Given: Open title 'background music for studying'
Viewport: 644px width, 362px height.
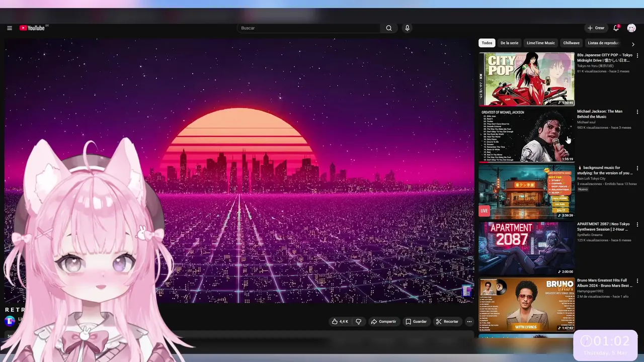Looking at the screenshot, I should tap(605, 170).
